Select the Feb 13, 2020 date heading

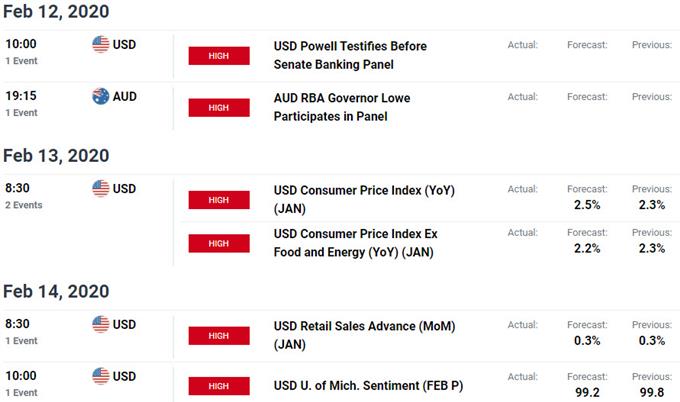pyautogui.click(x=56, y=156)
